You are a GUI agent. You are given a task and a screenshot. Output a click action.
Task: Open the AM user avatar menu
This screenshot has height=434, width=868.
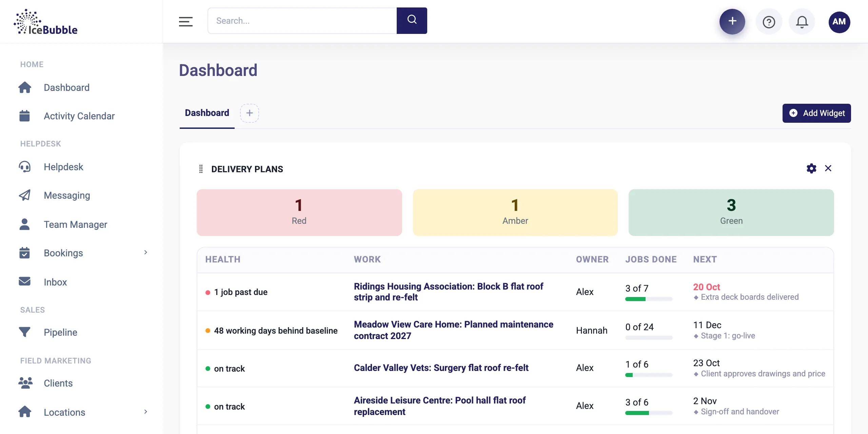[839, 22]
